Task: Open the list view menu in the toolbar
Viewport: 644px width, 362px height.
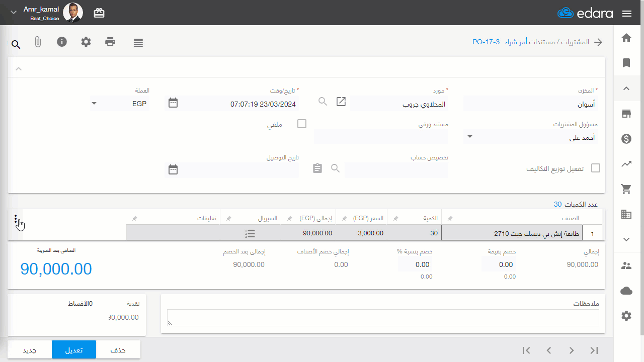Action: (x=138, y=43)
